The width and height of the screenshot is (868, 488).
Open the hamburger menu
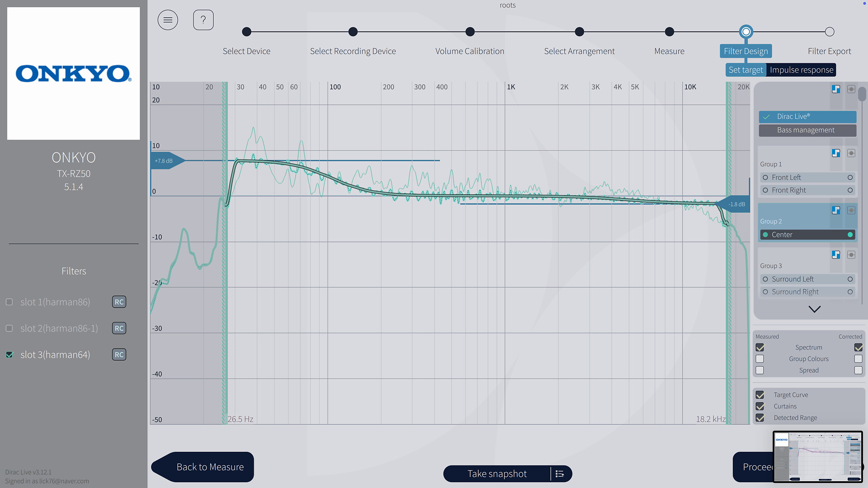click(x=168, y=20)
